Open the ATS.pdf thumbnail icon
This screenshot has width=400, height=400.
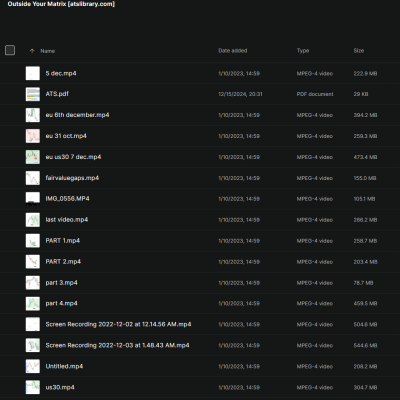[33, 94]
